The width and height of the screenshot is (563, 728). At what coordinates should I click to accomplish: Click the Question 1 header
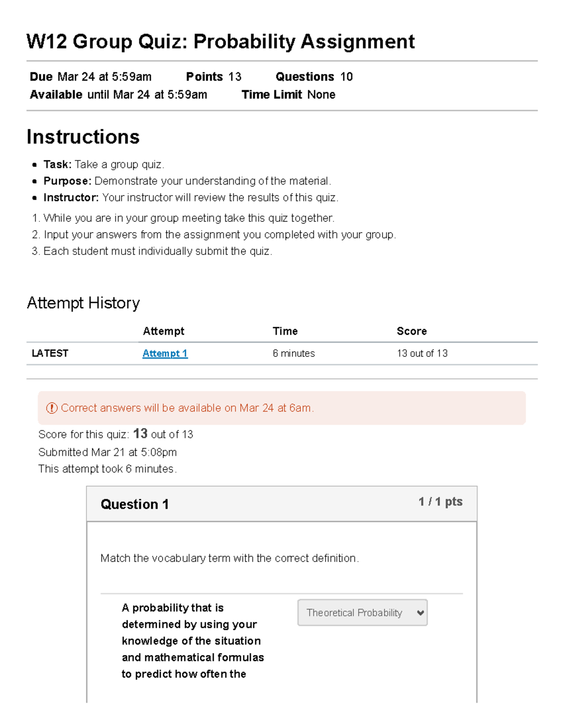(x=135, y=504)
